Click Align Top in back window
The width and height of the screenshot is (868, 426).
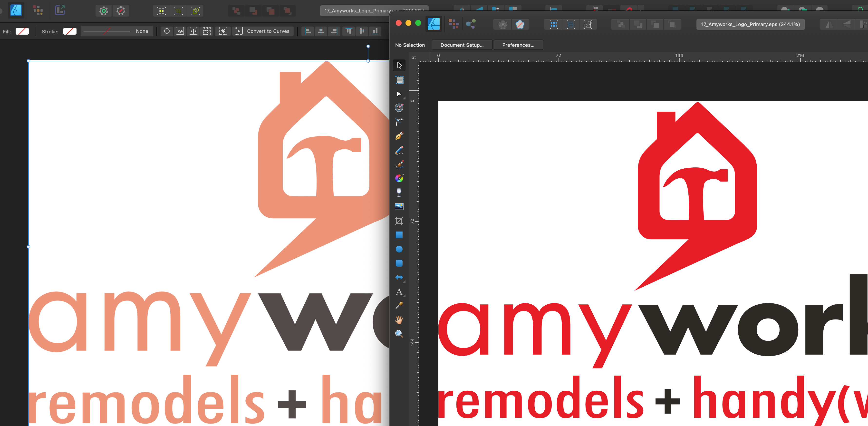click(349, 31)
